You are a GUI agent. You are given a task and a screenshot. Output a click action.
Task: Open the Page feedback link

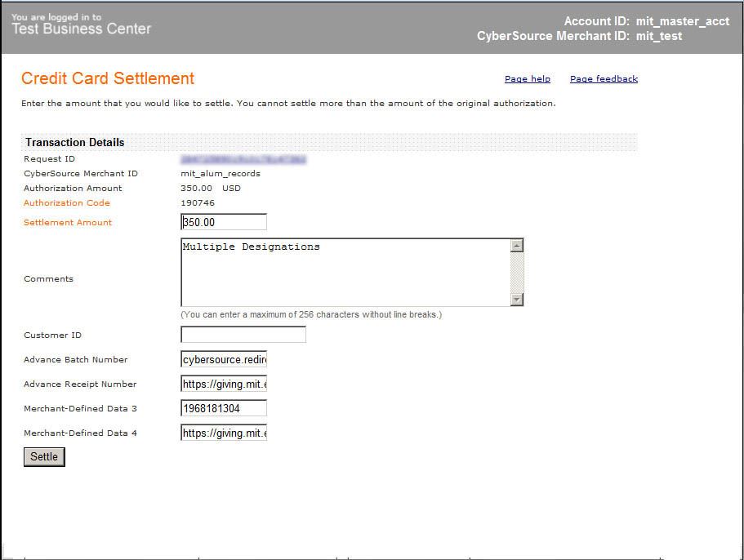pos(604,79)
